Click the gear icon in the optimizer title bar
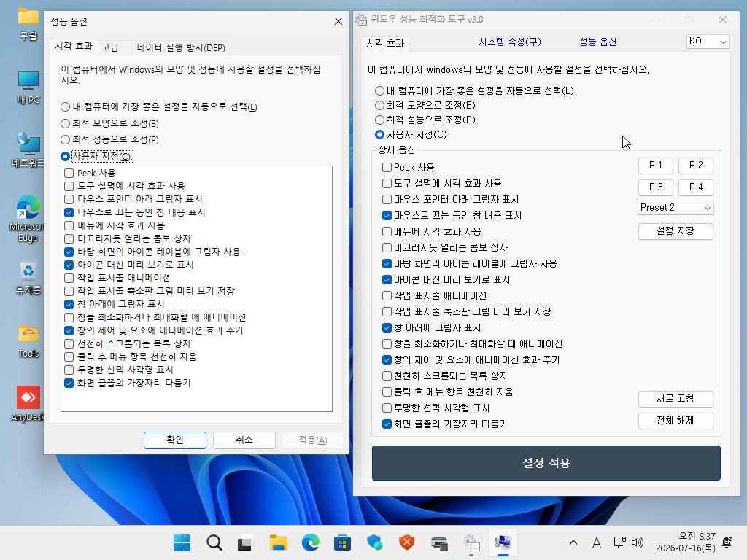 pos(362,20)
